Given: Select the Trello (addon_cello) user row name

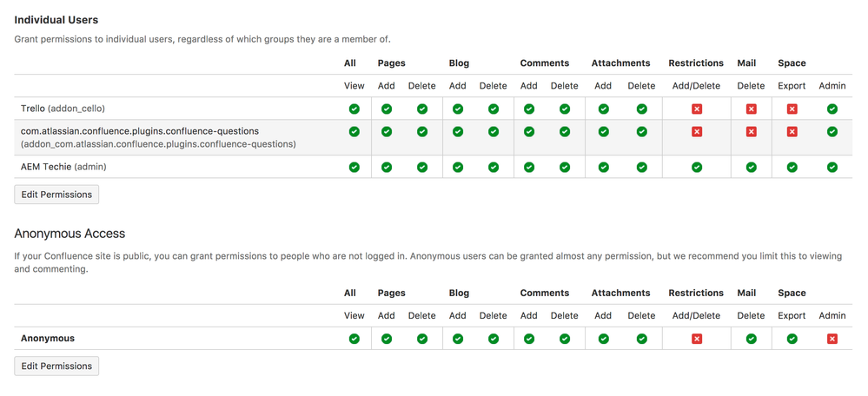Looking at the screenshot, I should point(63,109).
